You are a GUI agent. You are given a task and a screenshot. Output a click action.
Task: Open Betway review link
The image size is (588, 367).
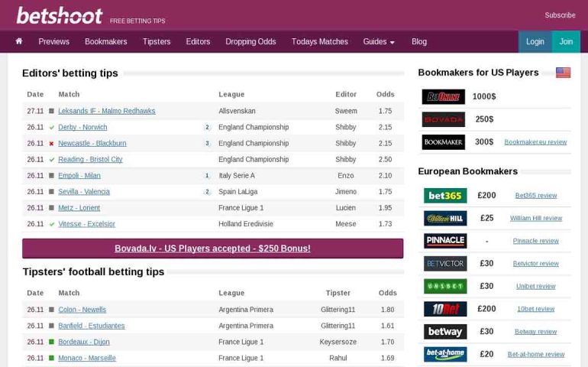point(536,332)
